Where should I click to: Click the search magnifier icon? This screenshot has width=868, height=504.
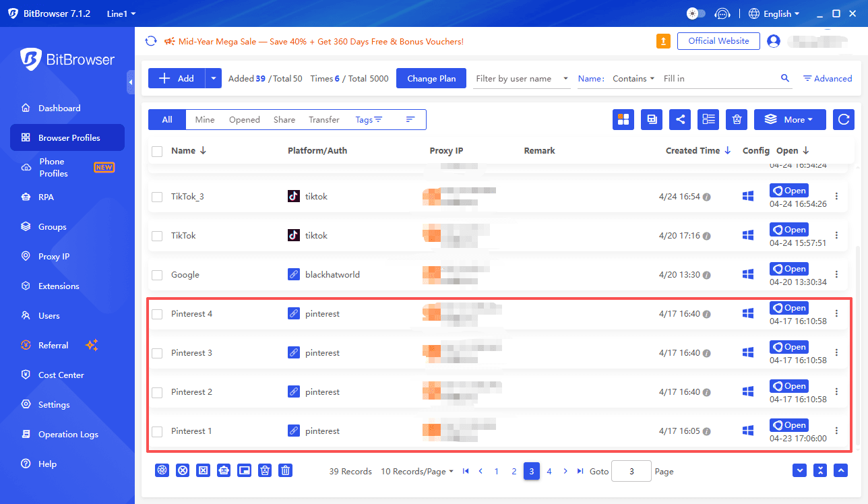click(x=785, y=78)
